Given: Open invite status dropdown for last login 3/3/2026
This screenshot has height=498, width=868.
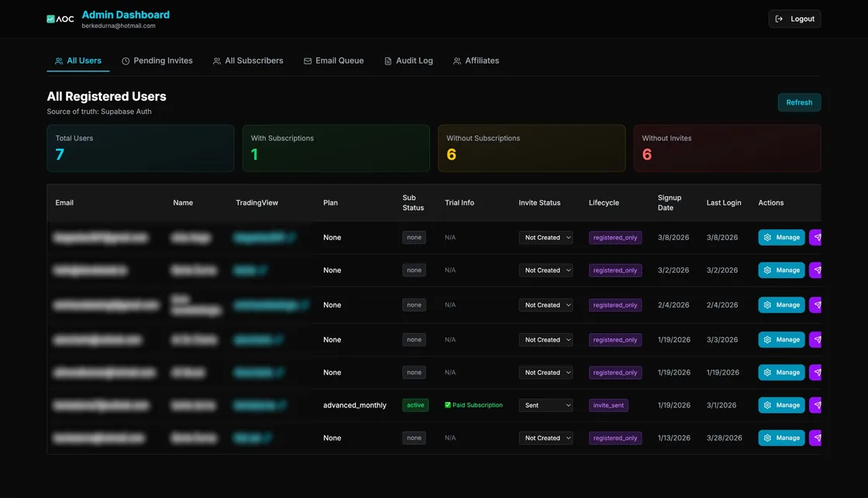Looking at the screenshot, I should coord(546,340).
